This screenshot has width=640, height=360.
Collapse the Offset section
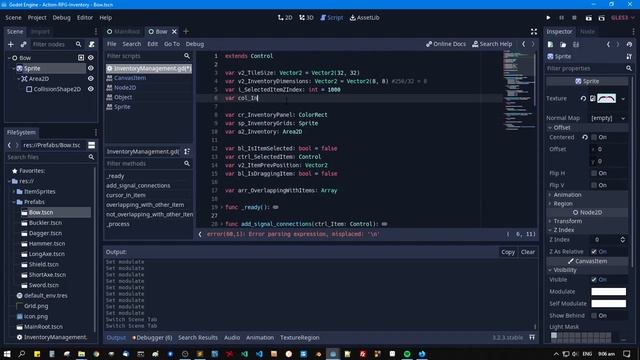587,128
